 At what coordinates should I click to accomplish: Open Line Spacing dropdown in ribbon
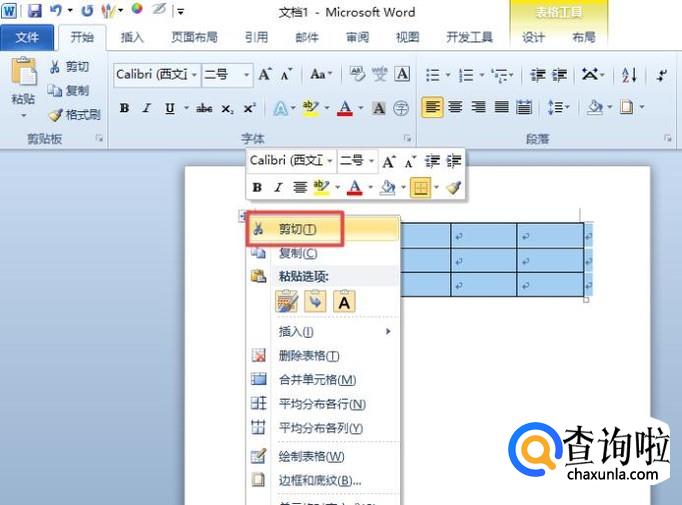pos(558,107)
